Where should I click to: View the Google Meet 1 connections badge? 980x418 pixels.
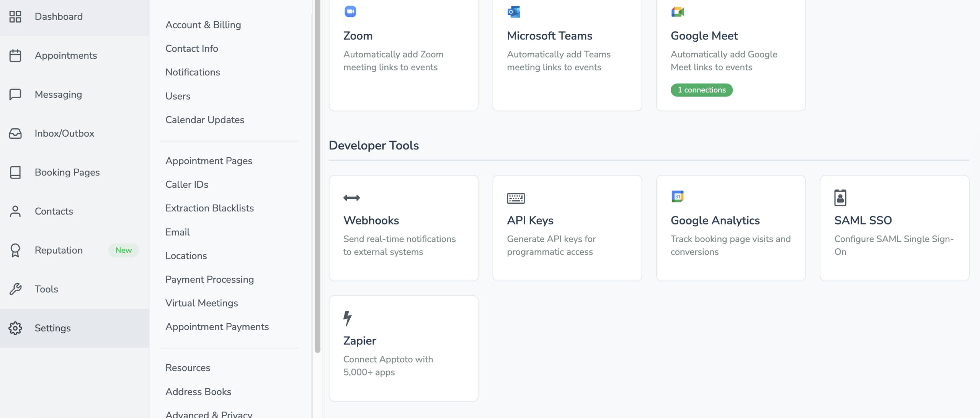coord(701,90)
